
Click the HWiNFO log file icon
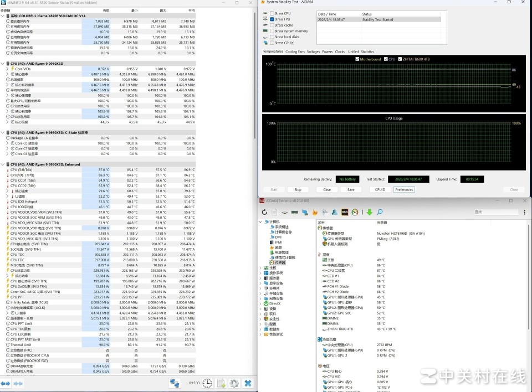click(221, 383)
